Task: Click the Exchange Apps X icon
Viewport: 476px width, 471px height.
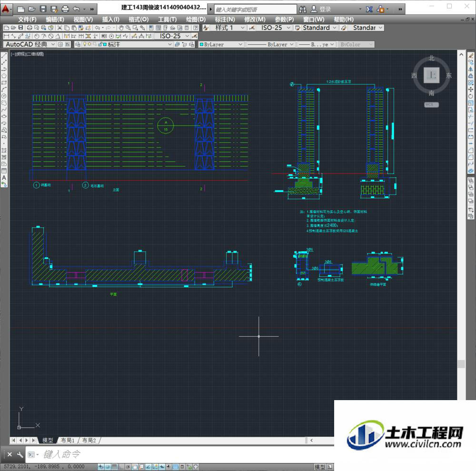Action: click(x=369, y=9)
